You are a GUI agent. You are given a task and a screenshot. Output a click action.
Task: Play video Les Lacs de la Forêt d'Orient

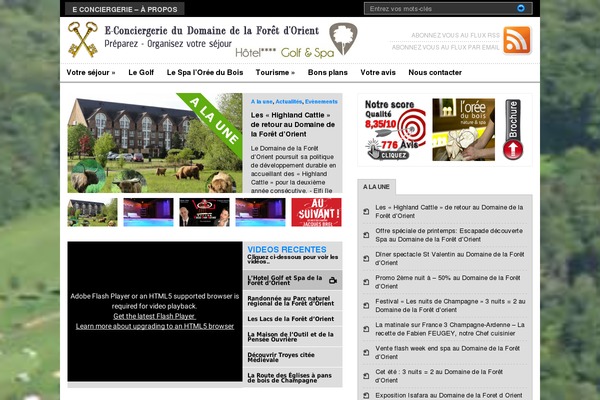291,319
